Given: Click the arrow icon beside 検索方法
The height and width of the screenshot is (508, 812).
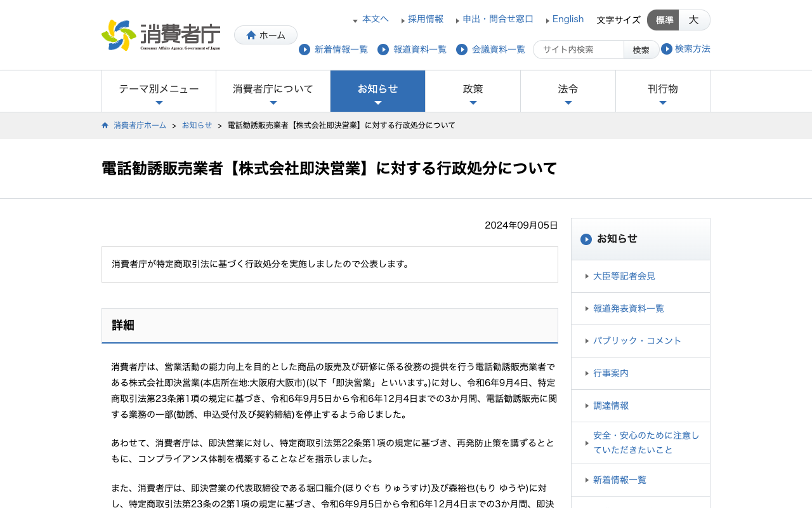Looking at the screenshot, I should click(x=667, y=49).
